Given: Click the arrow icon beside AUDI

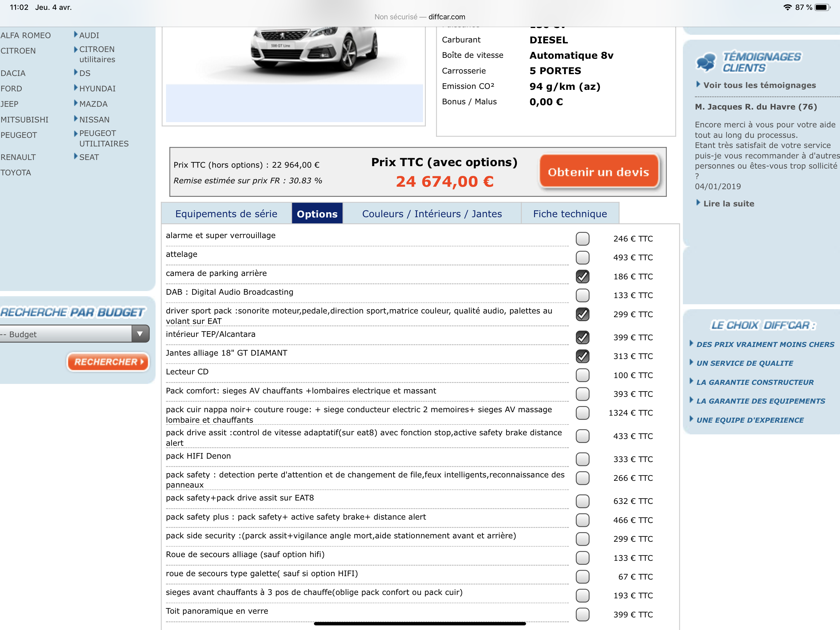Looking at the screenshot, I should tap(76, 34).
